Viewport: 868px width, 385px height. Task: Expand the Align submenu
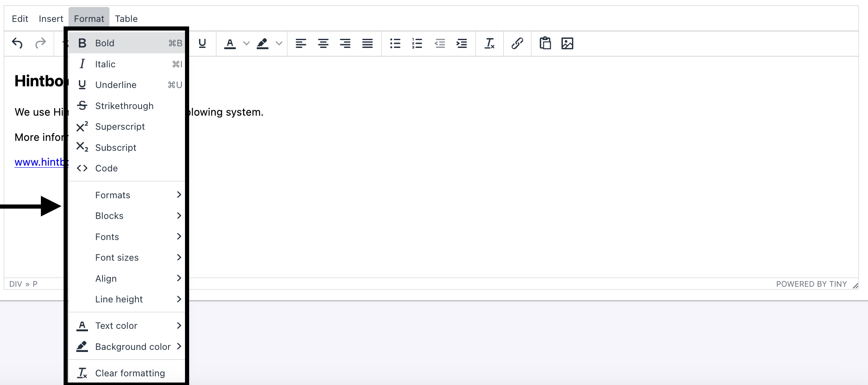(126, 278)
